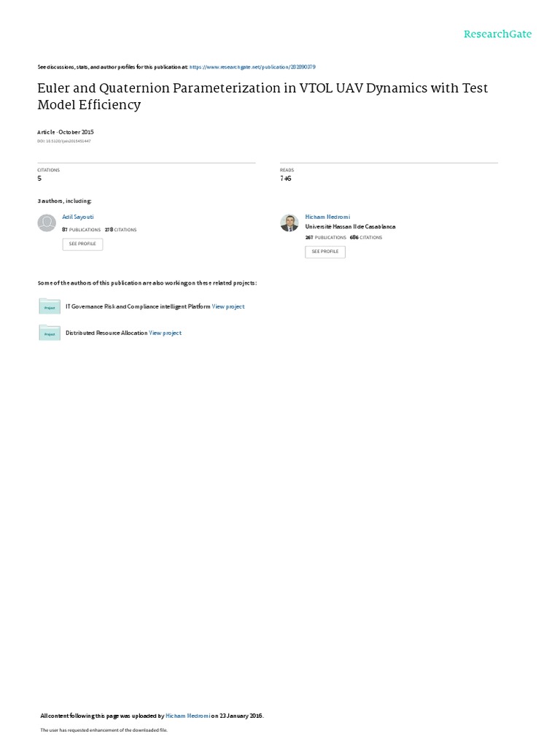Image resolution: width=560 pixels, height=747 pixels.
Task: Open the researchgate.net publication URL link
Action: point(252,66)
